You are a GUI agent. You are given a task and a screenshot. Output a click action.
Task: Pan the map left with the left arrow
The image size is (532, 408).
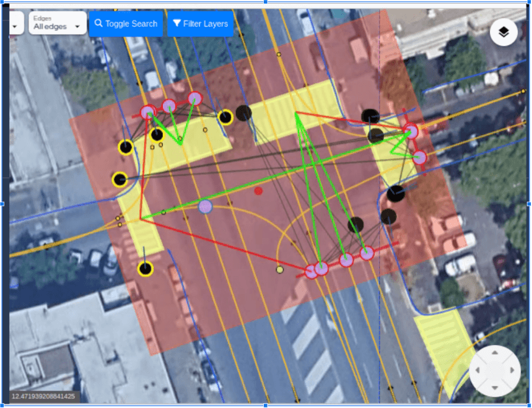(x=477, y=370)
